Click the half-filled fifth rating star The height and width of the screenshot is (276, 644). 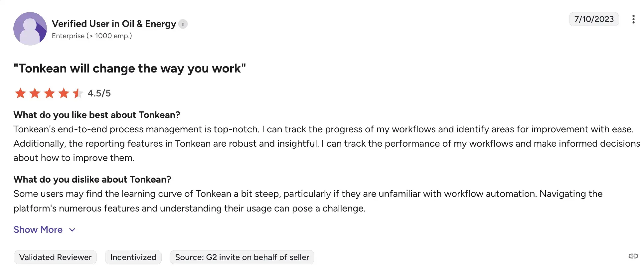78,93
